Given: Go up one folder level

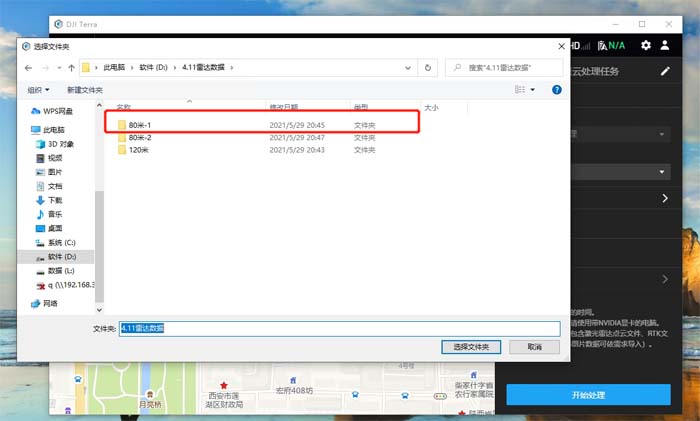Looking at the screenshot, I should [71, 68].
